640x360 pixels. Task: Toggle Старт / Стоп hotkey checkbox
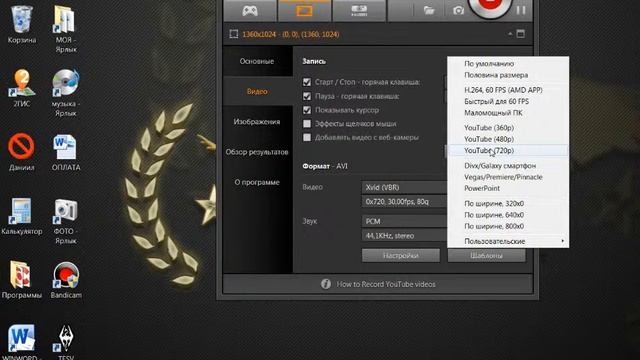(x=307, y=82)
